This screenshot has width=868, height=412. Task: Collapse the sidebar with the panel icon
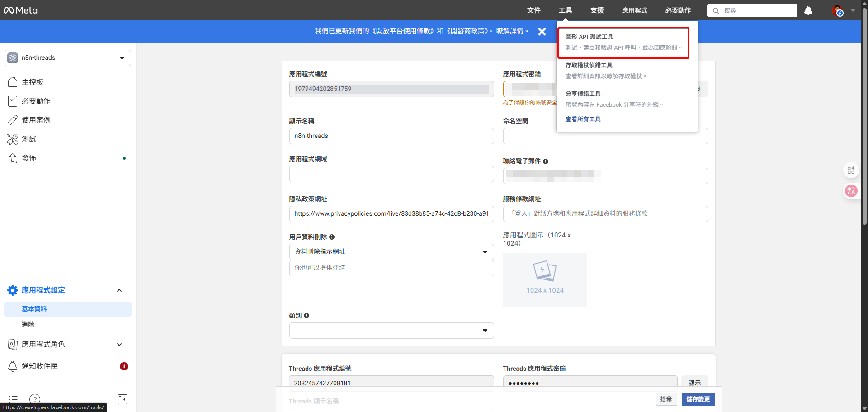pos(122,399)
